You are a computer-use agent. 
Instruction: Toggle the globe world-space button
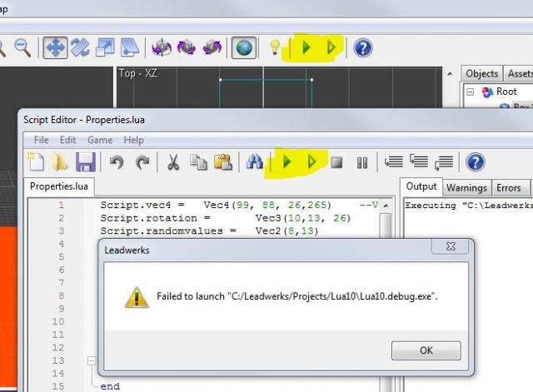pos(244,47)
